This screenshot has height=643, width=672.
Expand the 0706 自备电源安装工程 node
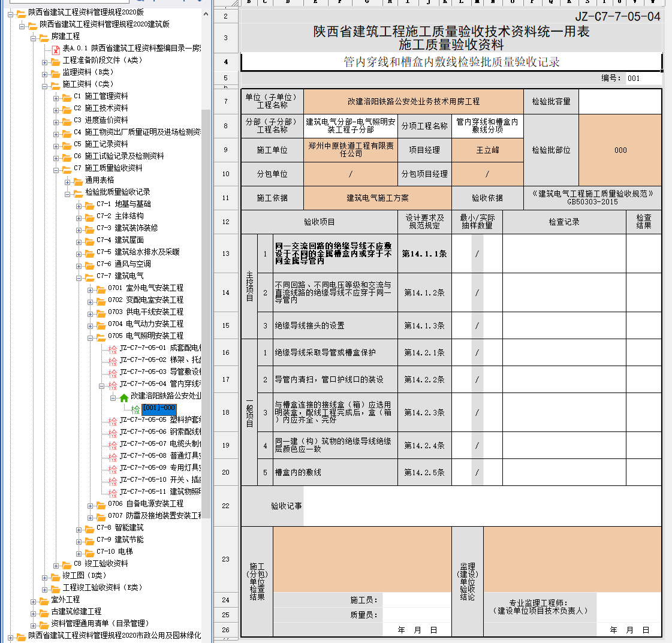(x=91, y=505)
